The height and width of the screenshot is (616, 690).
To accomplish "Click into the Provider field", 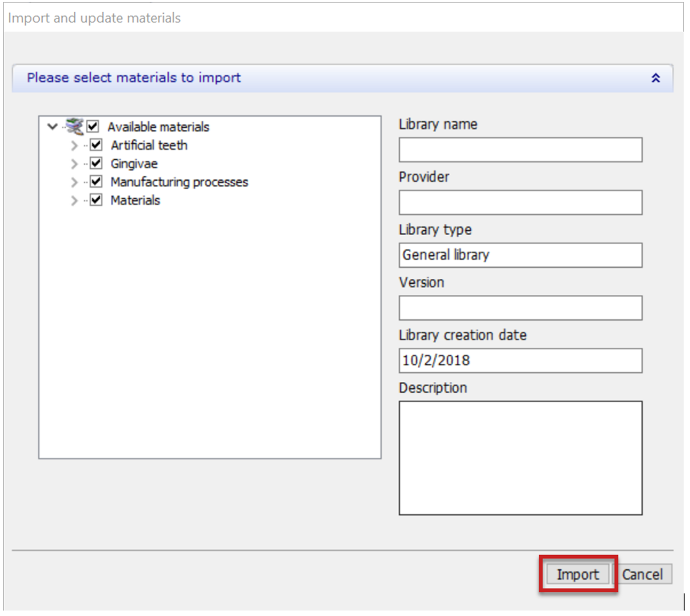I will 521,203.
